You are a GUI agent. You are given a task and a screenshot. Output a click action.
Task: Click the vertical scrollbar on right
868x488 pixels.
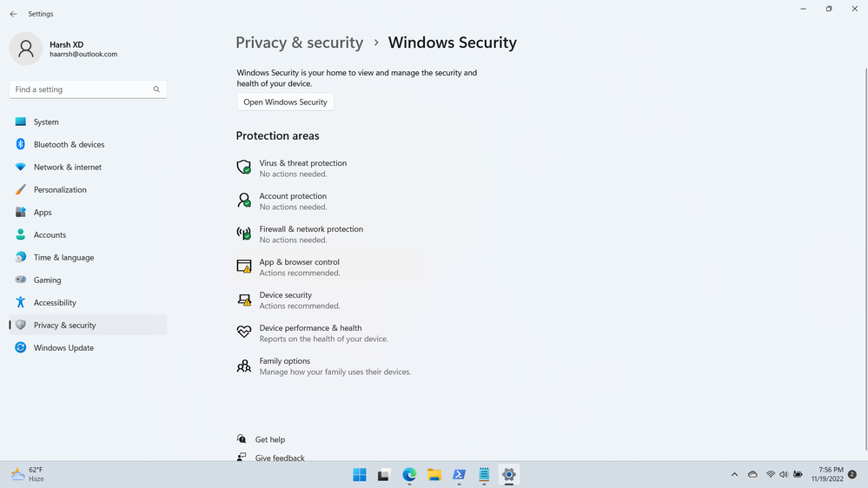pos(865,259)
